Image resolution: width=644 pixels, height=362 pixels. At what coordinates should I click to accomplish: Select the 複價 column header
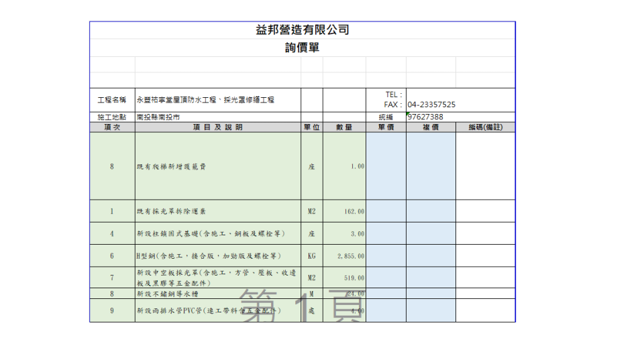[x=431, y=127]
